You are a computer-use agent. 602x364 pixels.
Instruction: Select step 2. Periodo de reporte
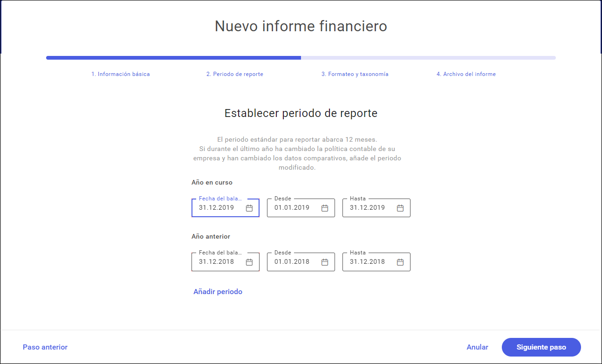point(235,74)
